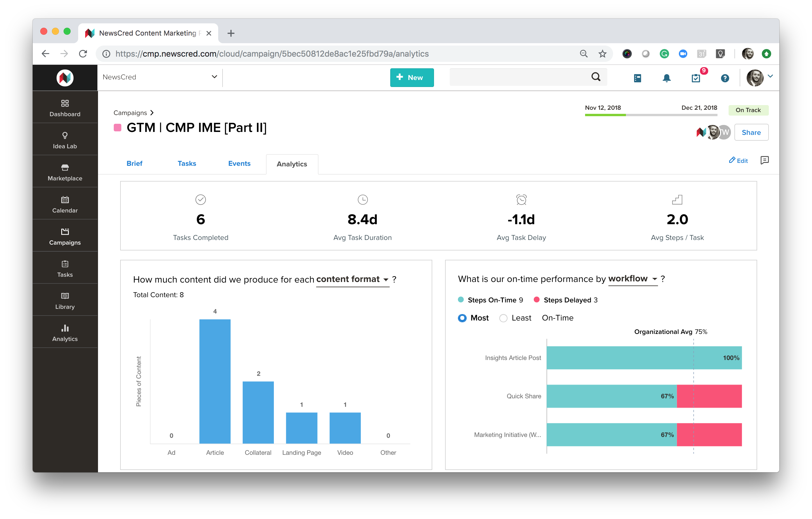Screen dimensions: 812x519
Task: Reload the page
Action: tap(83, 54)
